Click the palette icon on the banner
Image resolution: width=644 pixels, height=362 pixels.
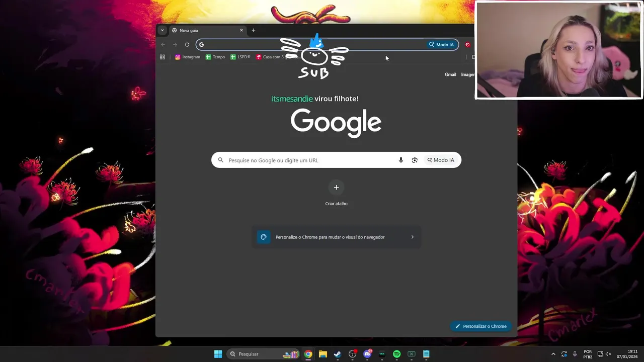(x=264, y=237)
